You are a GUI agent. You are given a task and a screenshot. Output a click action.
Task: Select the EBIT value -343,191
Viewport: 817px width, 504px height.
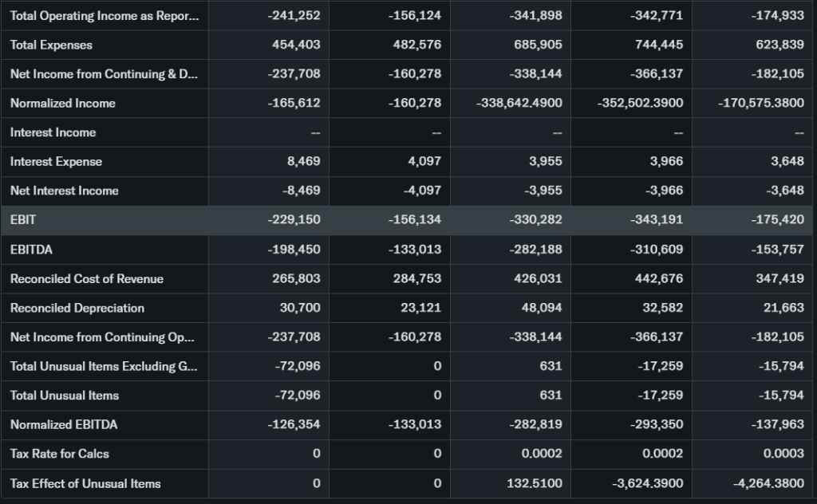pos(658,219)
